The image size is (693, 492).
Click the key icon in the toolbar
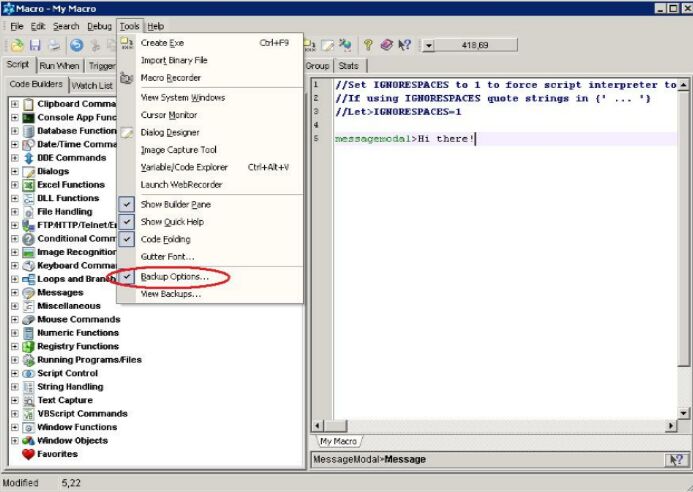367,45
